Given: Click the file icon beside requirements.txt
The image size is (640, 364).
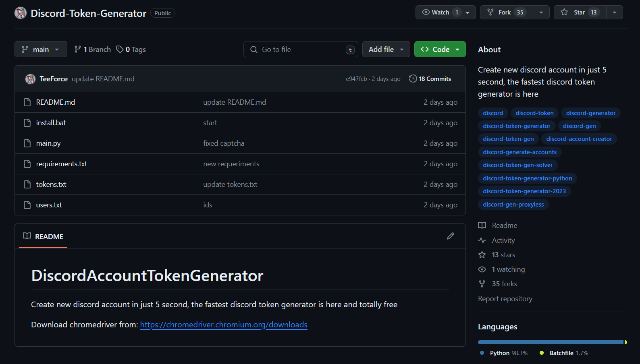Looking at the screenshot, I should point(27,164).
